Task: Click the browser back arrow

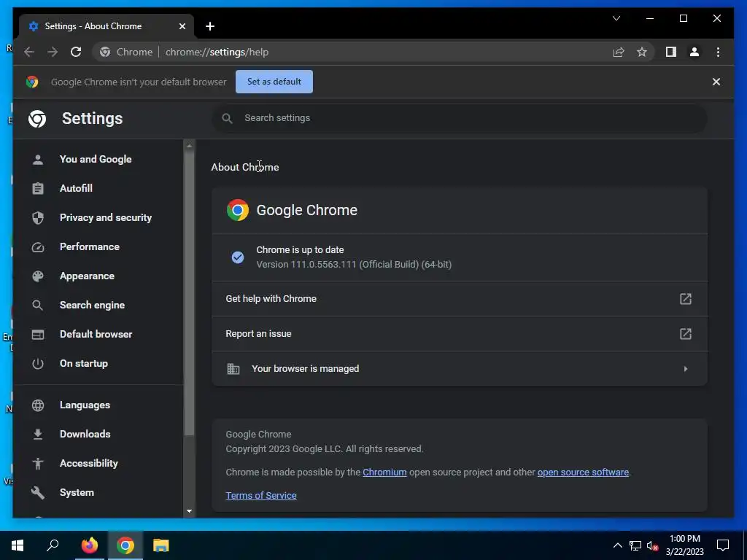Action: (29, 52)
